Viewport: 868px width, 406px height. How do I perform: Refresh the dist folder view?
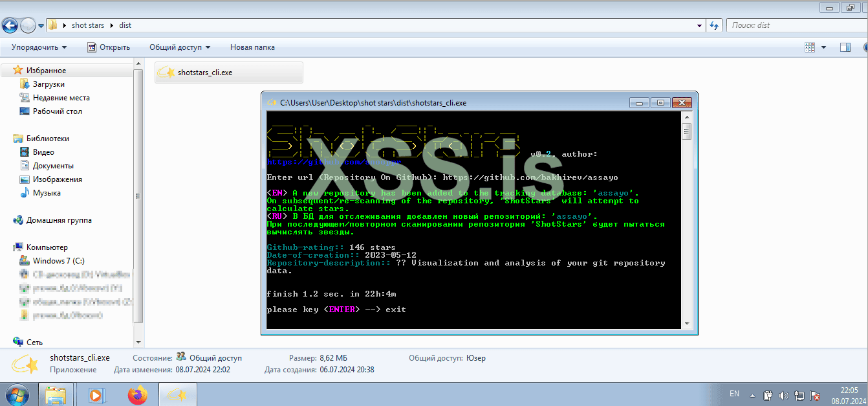coord(714,25)
